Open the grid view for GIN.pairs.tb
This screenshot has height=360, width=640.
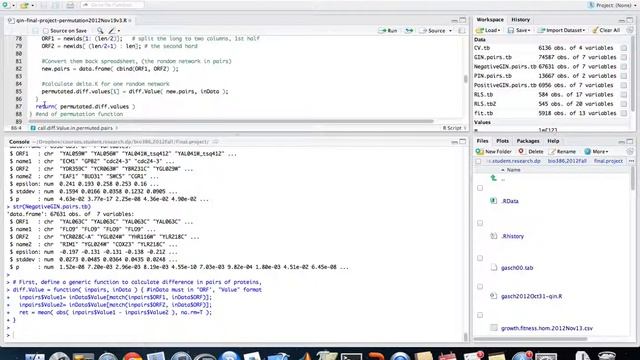624,57
